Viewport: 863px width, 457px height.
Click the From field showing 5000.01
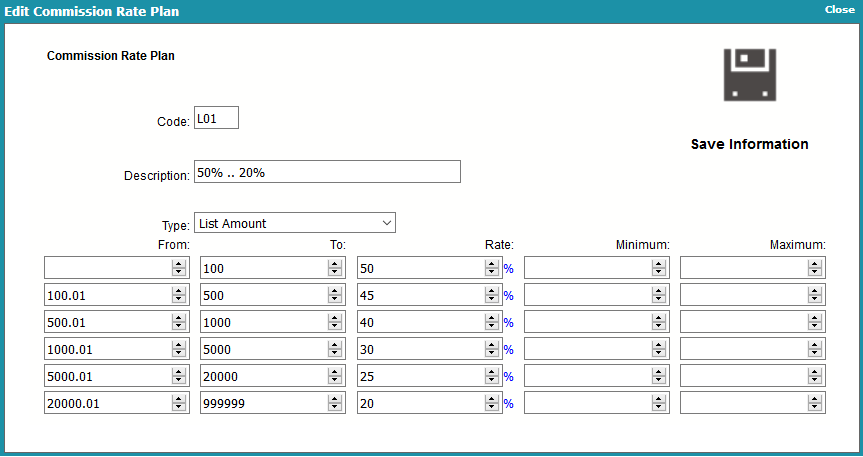(x=117, y=376)
